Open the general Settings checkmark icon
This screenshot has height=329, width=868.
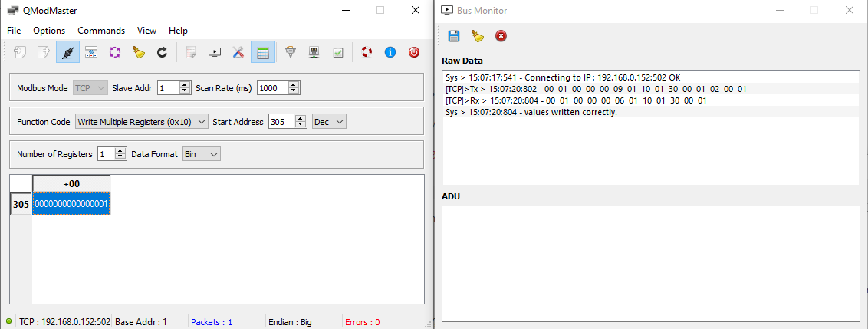337,52
